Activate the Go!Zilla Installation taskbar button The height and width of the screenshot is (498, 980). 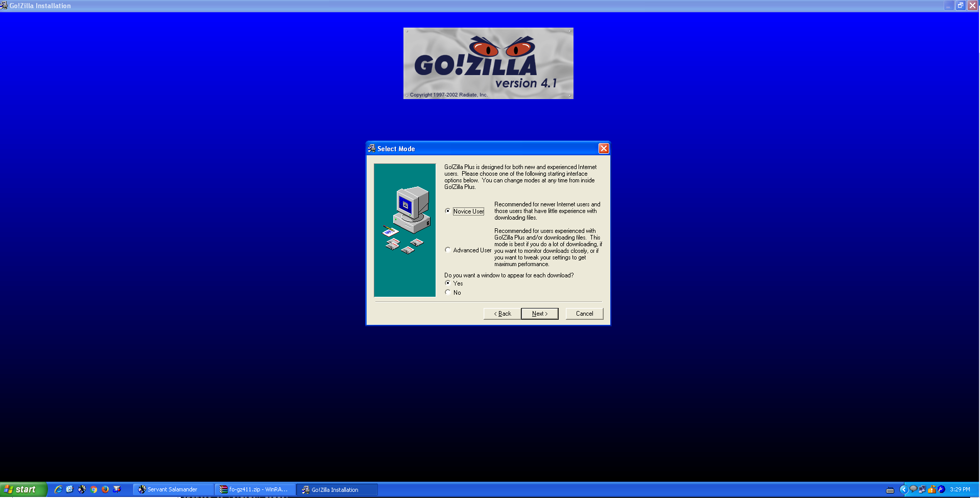[337, 489]
